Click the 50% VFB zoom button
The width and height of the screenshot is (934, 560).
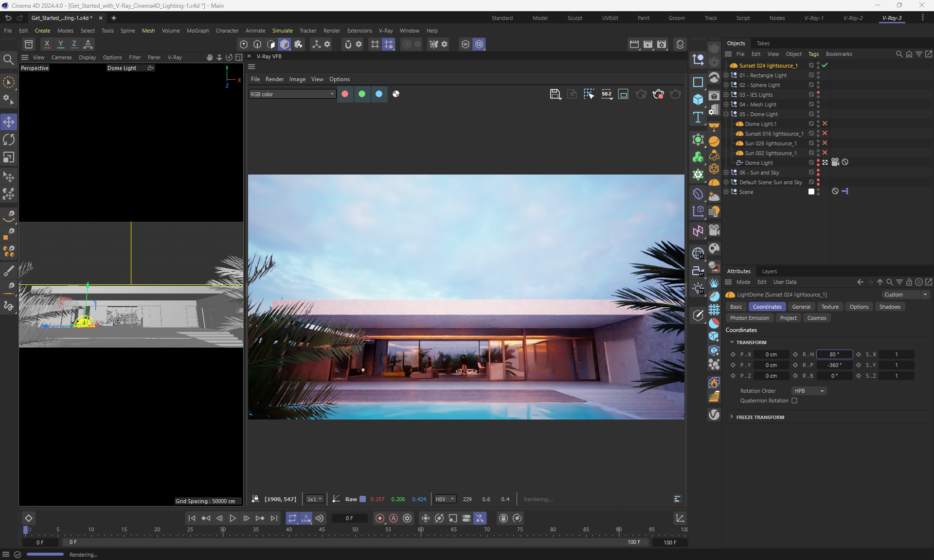607,94
